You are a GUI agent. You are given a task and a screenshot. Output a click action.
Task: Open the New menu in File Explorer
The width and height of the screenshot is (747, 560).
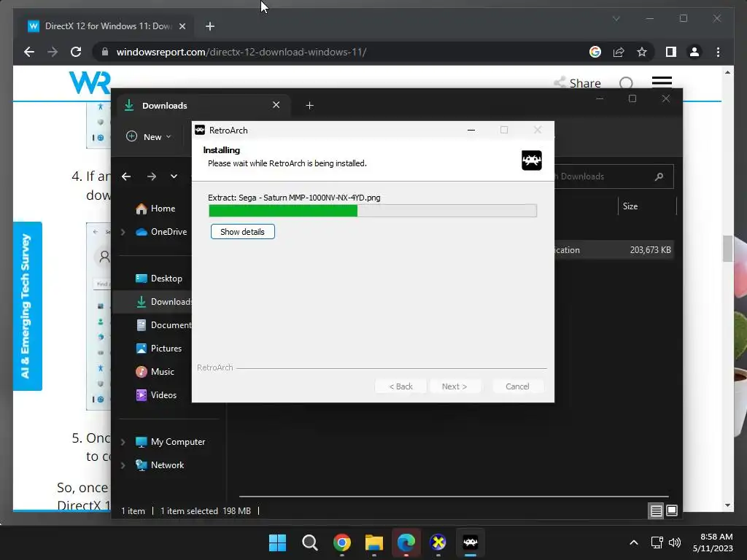(x=148, y=136)
